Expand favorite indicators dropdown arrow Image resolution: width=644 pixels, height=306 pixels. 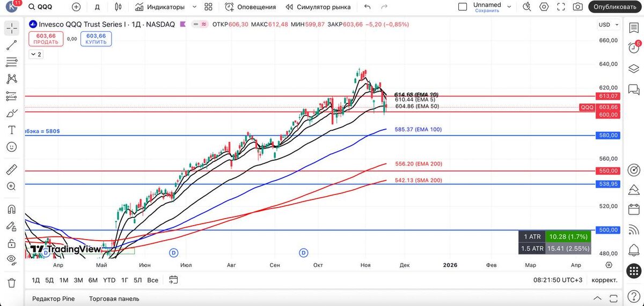194,7
